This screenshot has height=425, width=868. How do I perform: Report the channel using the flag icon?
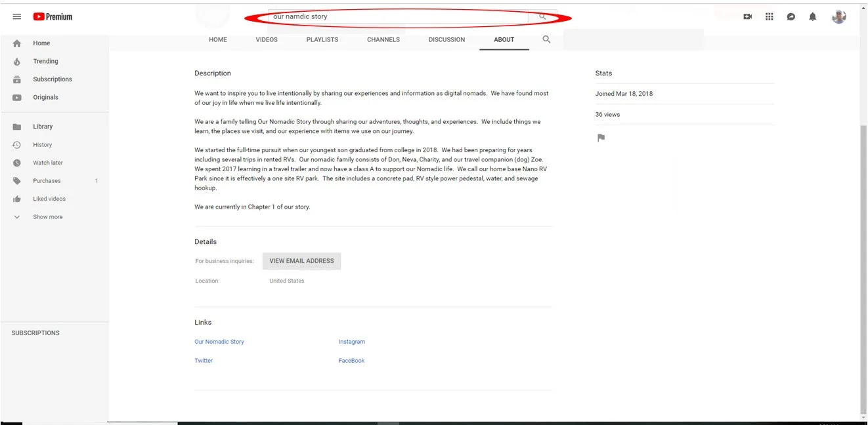click(600, 138)
